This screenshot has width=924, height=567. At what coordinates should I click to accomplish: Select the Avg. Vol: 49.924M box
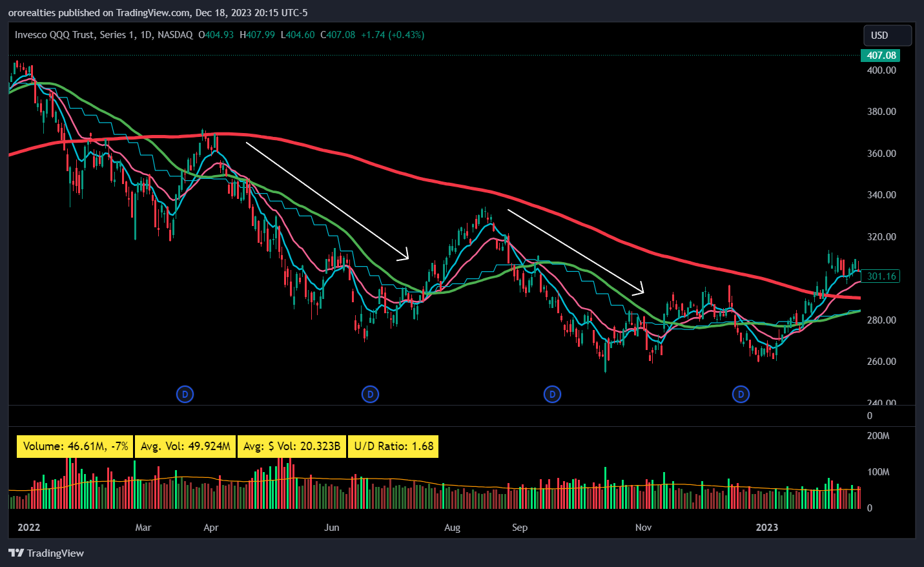point(185,446)
